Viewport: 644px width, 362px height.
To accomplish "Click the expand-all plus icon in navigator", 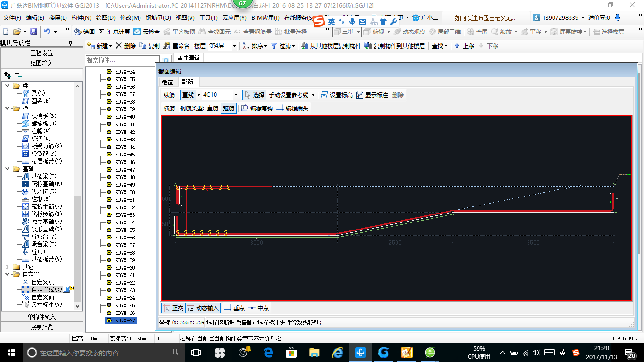I will (7, 74).
